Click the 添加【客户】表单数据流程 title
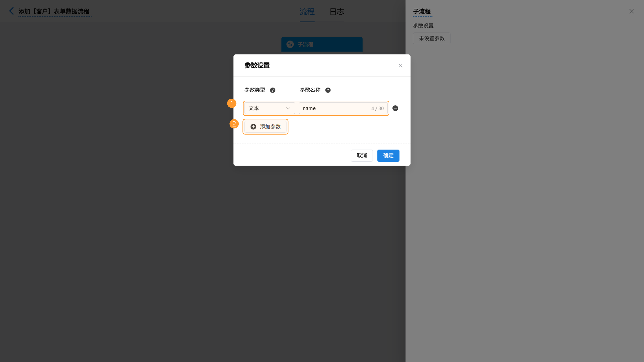 54,11
